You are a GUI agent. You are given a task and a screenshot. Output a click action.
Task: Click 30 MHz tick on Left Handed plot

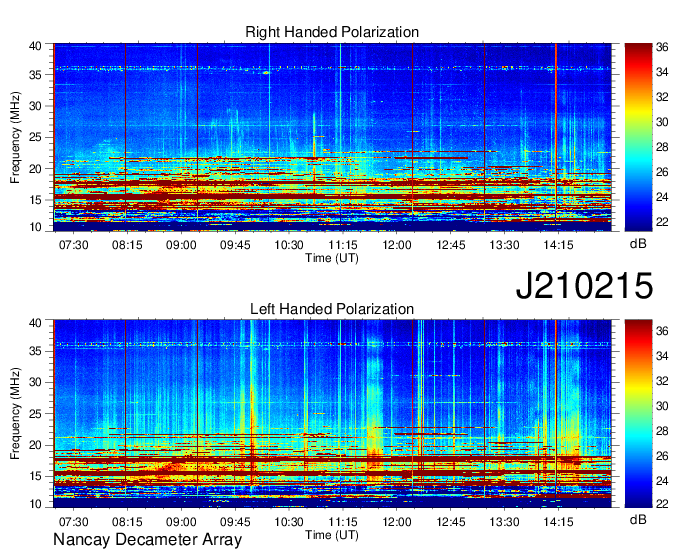coord(36,382)
